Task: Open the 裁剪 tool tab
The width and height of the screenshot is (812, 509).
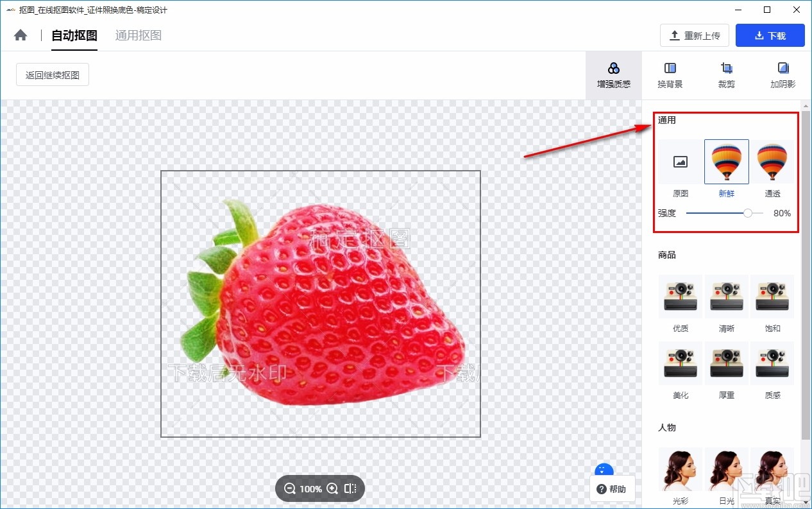Action: 727,75
